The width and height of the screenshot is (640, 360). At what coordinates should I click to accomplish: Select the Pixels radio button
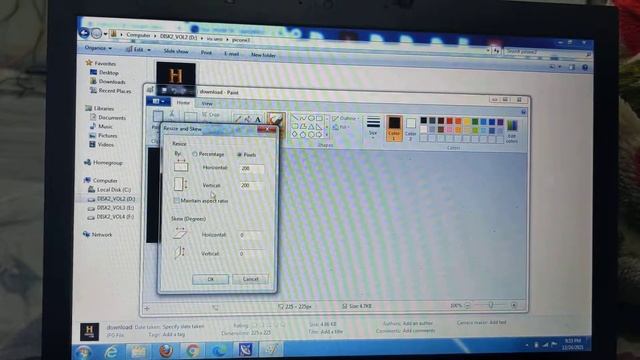(240, 155)
